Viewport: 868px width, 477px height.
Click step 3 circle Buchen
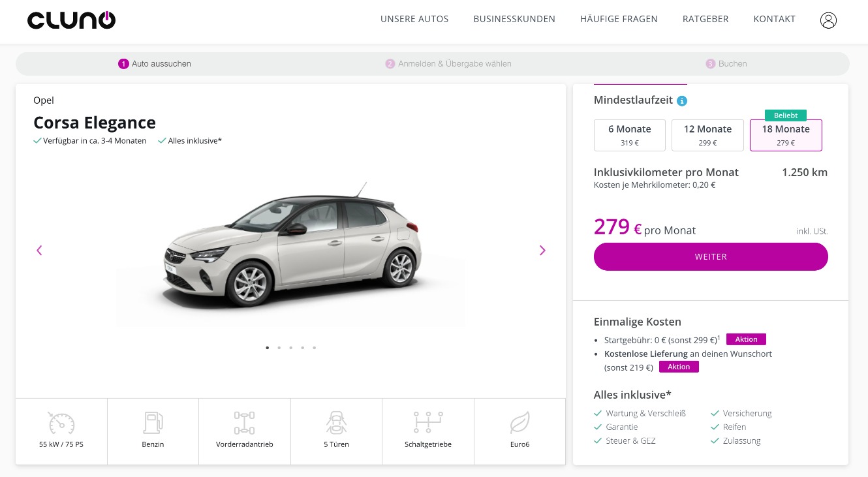point(711,64)
